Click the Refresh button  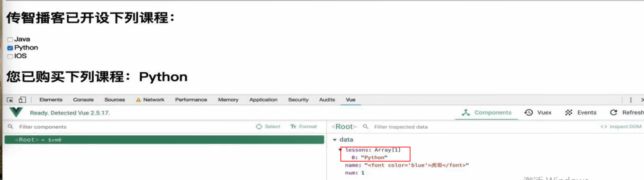(x=626, y=112)
